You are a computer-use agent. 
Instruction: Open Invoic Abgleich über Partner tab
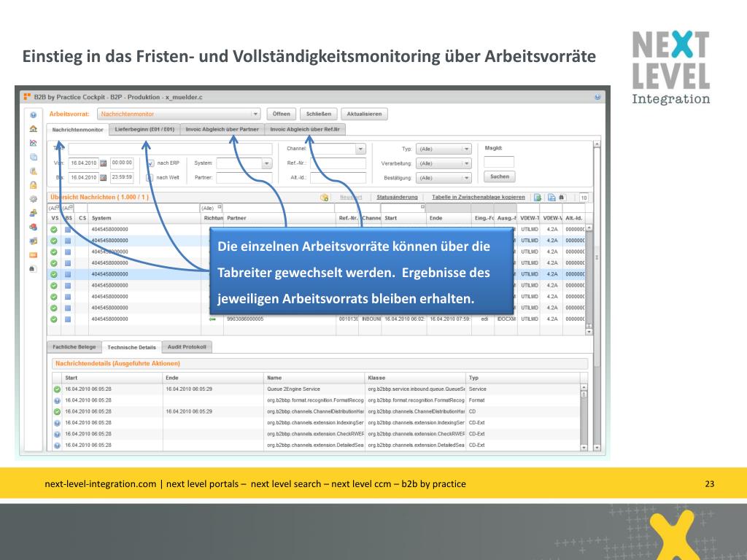point(222,129)
